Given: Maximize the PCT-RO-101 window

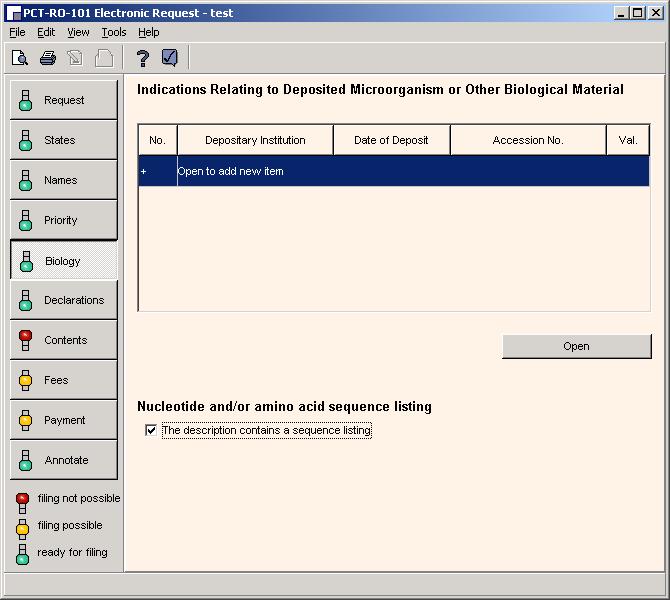Looking at the screenshot, I should click(637, 13).
